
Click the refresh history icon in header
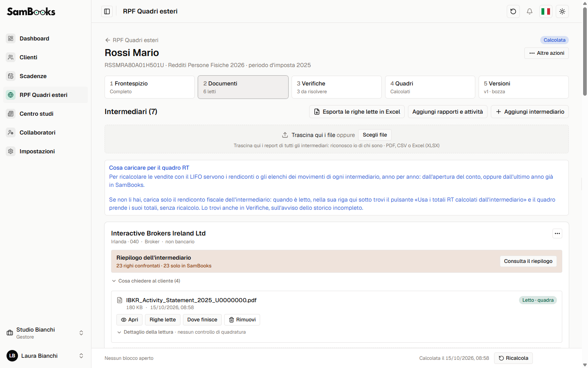pos(513,11)
